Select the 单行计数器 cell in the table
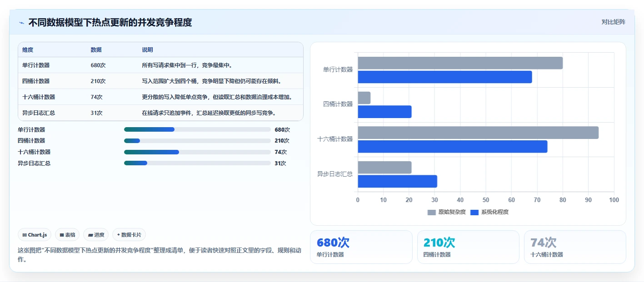Screen dimensions: 644x282 coord(36,65)
